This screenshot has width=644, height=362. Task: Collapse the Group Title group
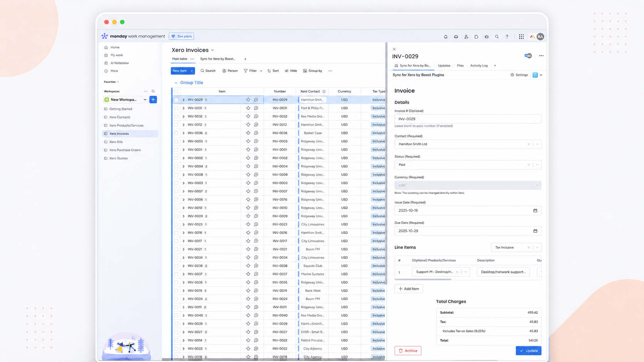coord(176,83)
